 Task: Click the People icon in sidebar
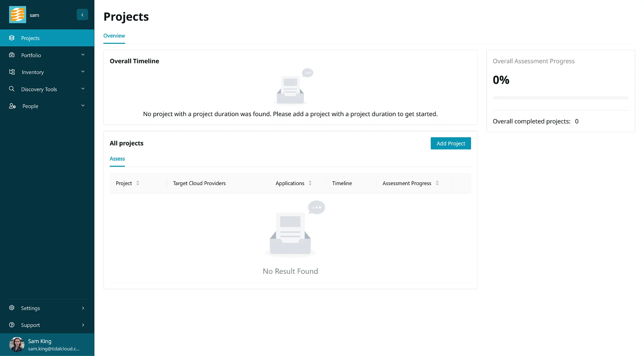[x=12, y=106]
